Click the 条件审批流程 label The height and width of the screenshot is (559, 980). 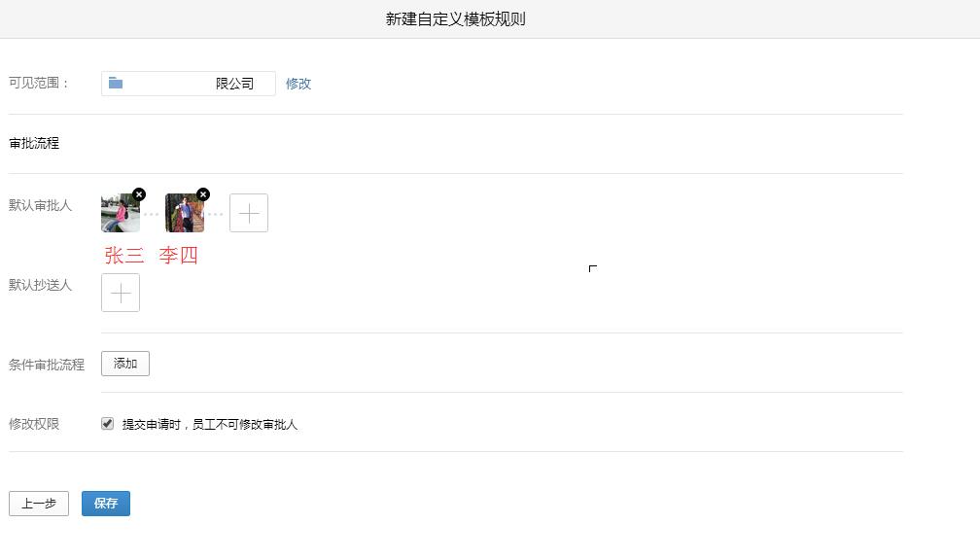(47, 366)
